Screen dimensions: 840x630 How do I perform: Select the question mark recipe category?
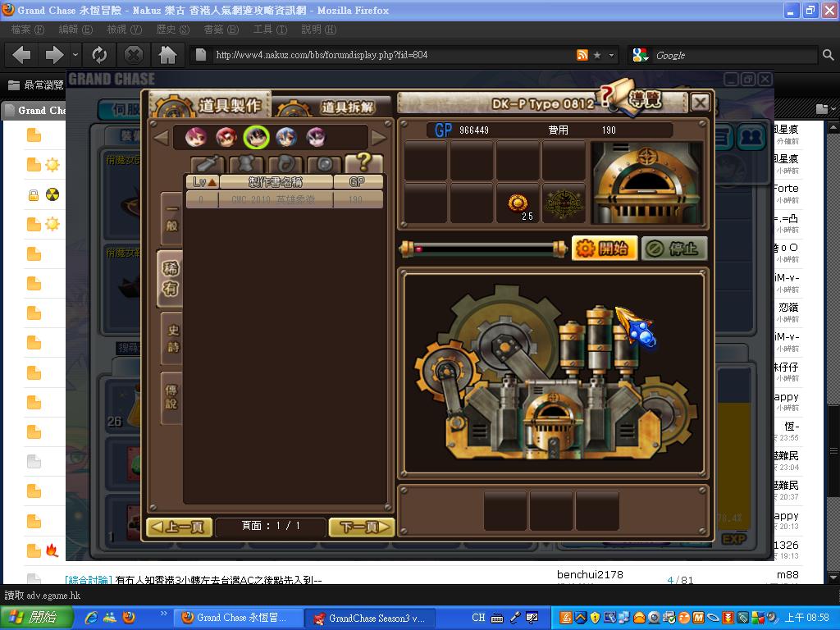pyautogui.click(x=363, y=163)
